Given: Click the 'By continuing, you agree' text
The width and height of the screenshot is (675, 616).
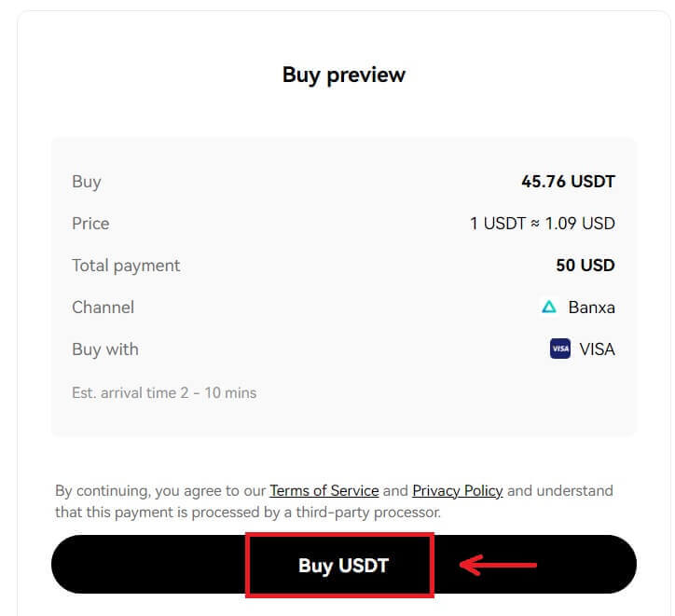Looking at the screenshot, I should click(x=159, y=490).
